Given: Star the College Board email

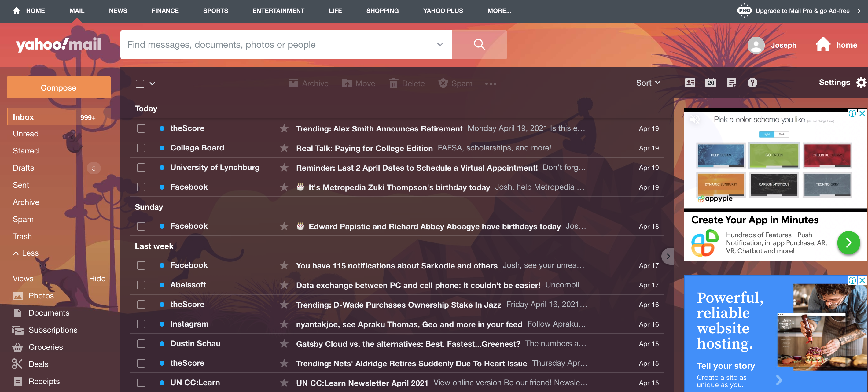Looking at the screenshot, I should [284, 148].
